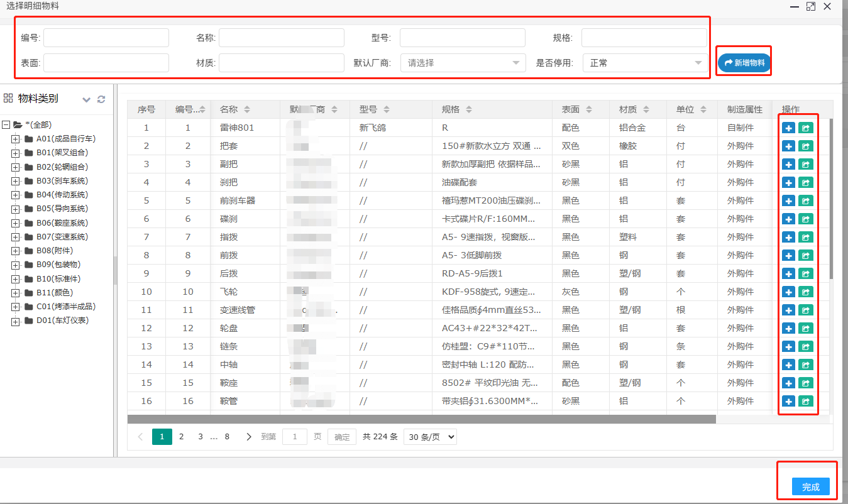The height and width of the screenshot is (504, 848).
Task: Open the 是否停用 dropdown showing 正常
Action: 645,63
